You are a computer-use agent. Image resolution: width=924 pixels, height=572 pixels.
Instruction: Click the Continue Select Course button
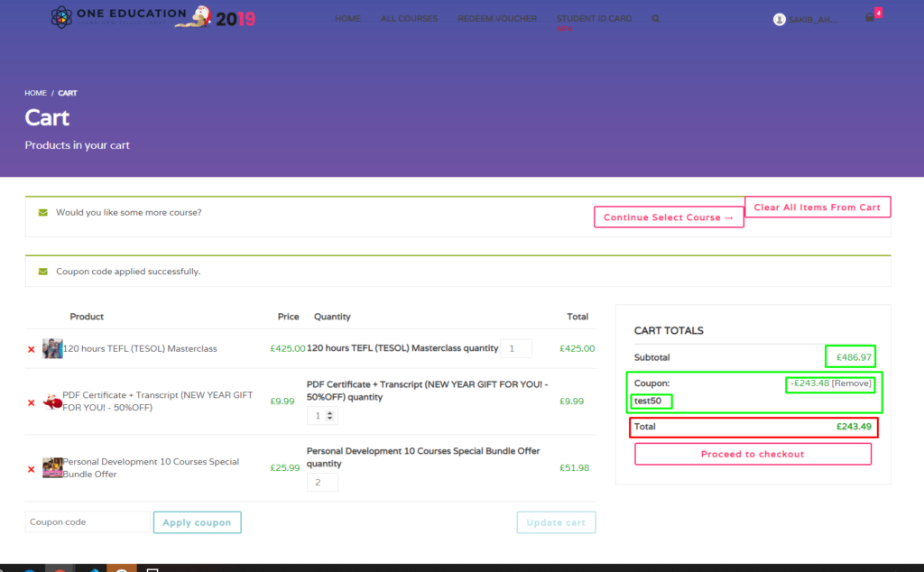(669, 217)
